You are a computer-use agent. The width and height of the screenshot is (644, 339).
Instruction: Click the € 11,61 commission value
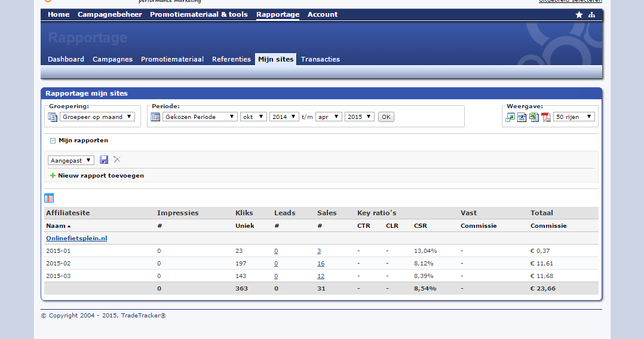coord(542,264)
